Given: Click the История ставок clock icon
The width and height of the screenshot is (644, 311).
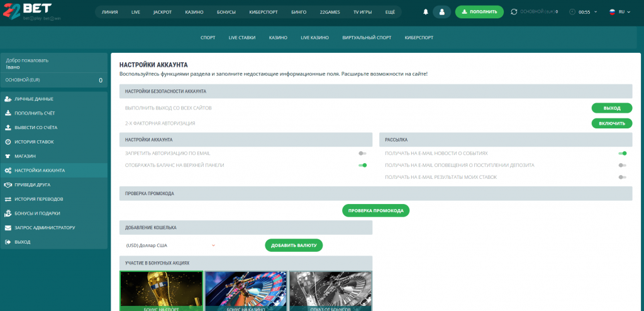Looking at the screenshot, I should click(x=8, y=142).
